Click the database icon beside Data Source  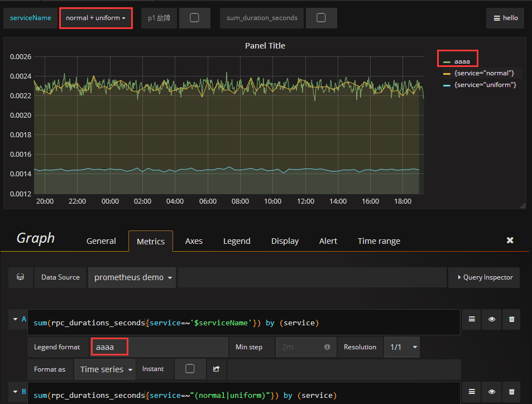click(20, 277)
